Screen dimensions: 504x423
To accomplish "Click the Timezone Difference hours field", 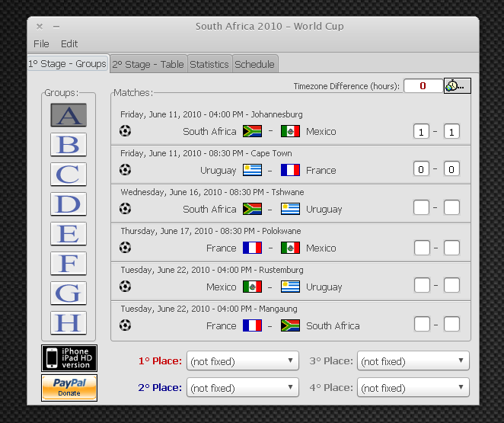I will [423, 85].
